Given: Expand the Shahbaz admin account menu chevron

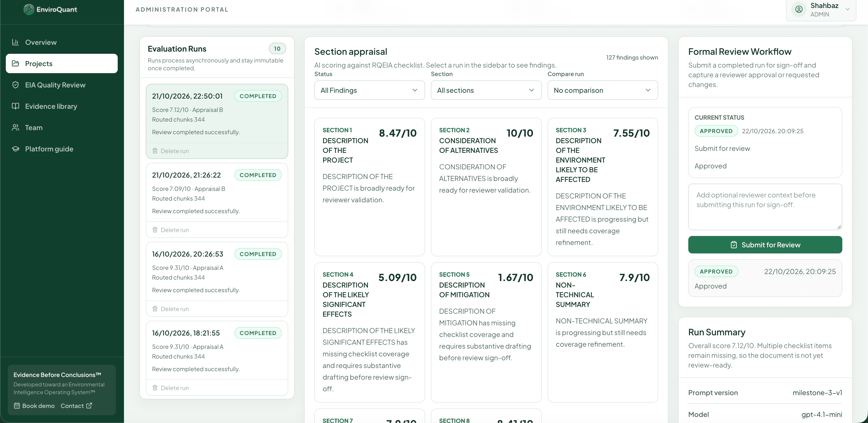Looking at the screenshot, I should 847,9.
